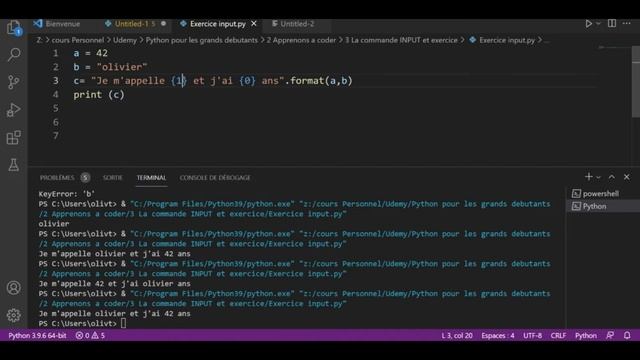
Task: Click "KeyError: 'b'" terminal output
Action: click(67, 194)
